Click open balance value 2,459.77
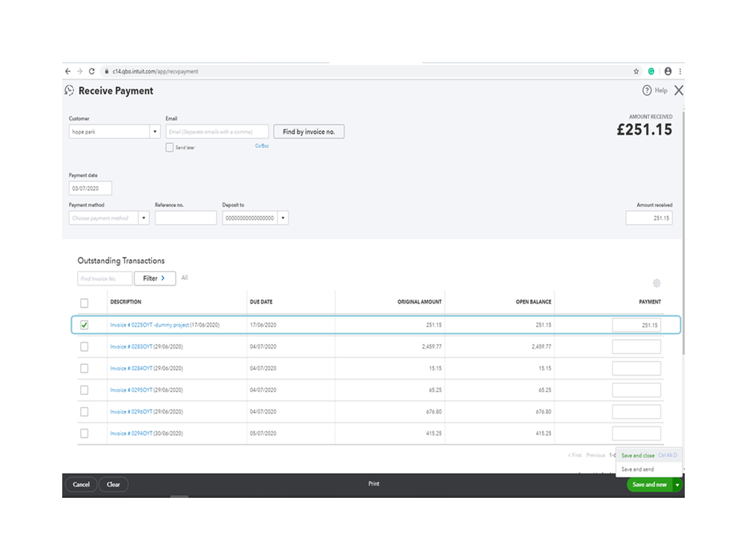Viewport: 747px width, 560px height. tap(541, 347)
